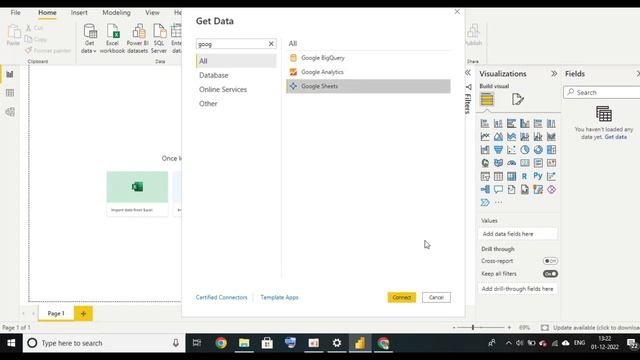
Task: Switch to the Insert ribbon tab
Action: click(x=79, y=13)
